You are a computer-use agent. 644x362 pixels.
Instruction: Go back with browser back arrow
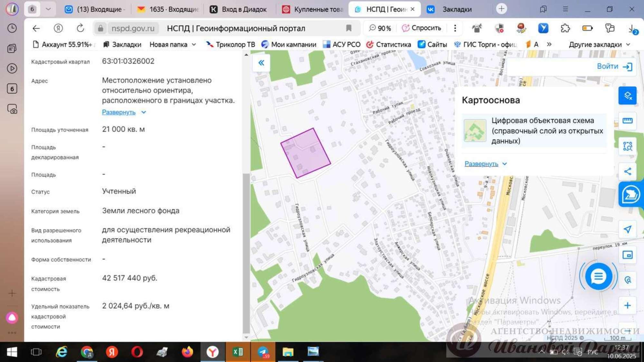(x=36, y=28)
